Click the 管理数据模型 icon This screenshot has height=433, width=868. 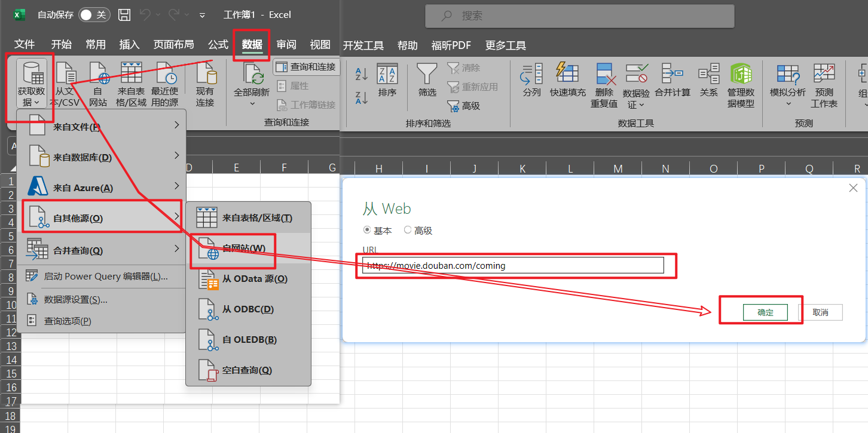click(x=741, y=74)
